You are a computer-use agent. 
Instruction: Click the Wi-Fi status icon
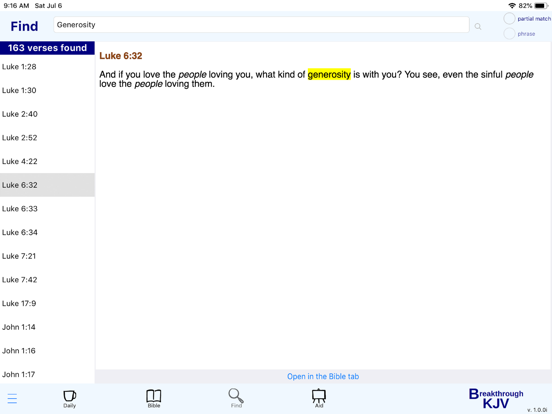[x=512, y=6]
